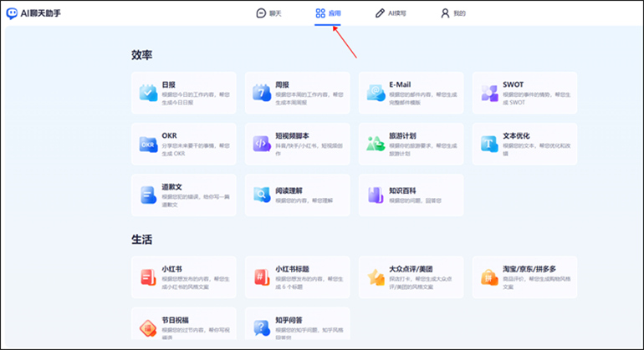
Task: Open the OKR card title
Action: tap(169, 136)
